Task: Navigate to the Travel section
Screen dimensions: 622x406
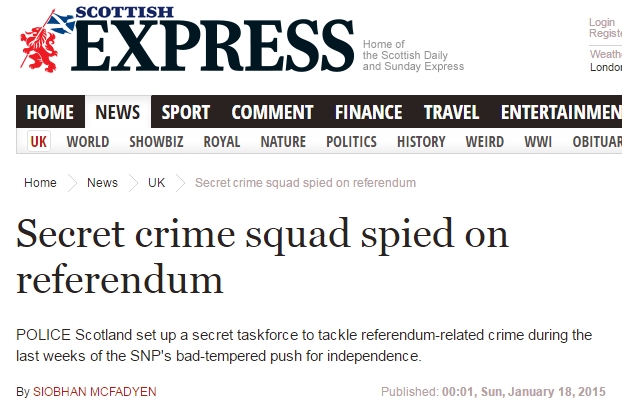Action: click(x=451, y=112)
